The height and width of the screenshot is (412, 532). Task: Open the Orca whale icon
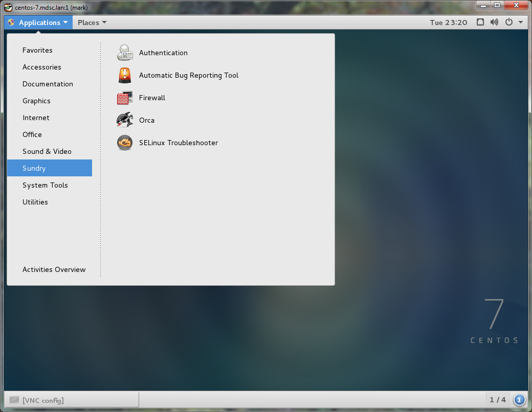tap(125, 120)
